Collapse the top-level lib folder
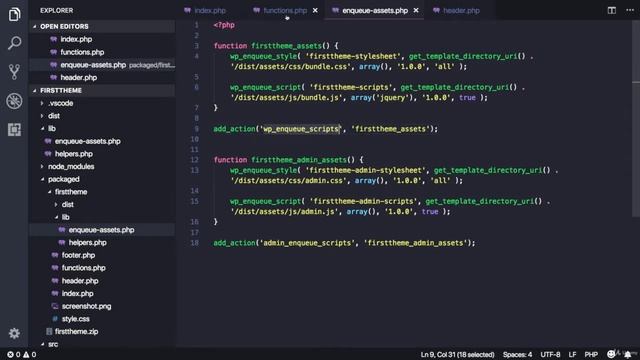This screenshot has width=640, height=360. (x=52, y=129)
